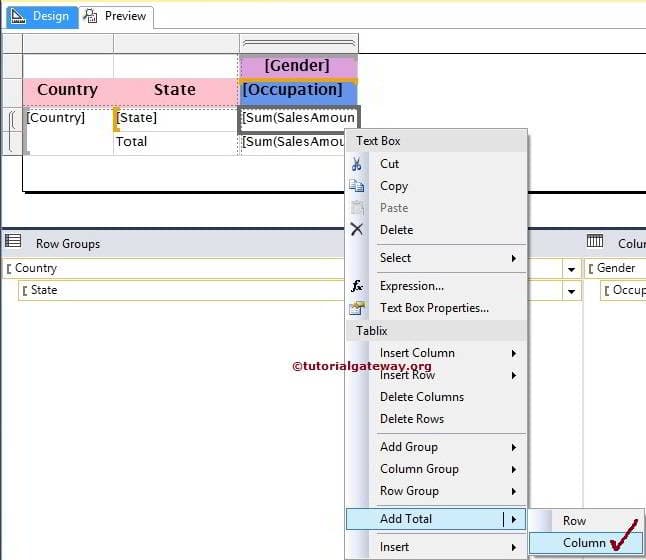Choose Row in Add Total submenu
The height and width of the screenshot is (560, 646).
tap(586, 521)
